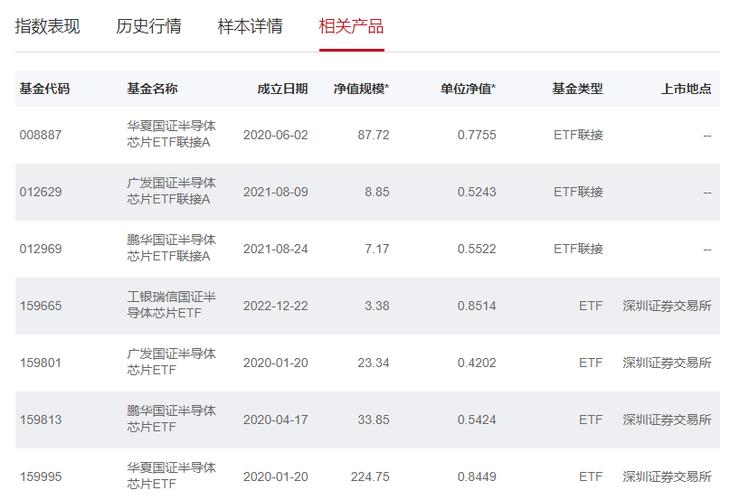Click fund code 012629
740x500 pixels.
tap(41, 192)
